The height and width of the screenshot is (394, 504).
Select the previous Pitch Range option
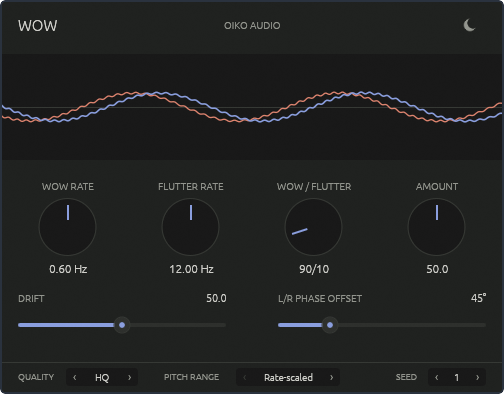245,377
